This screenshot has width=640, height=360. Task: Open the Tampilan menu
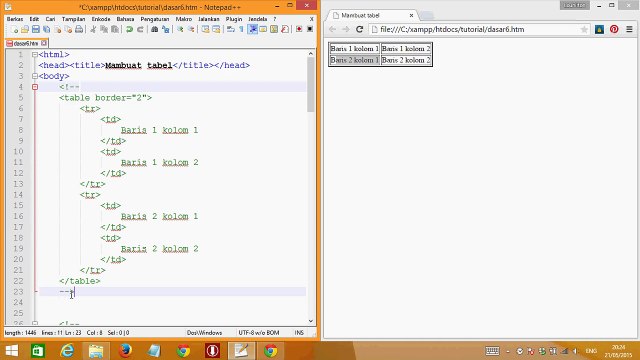(73, 19)
